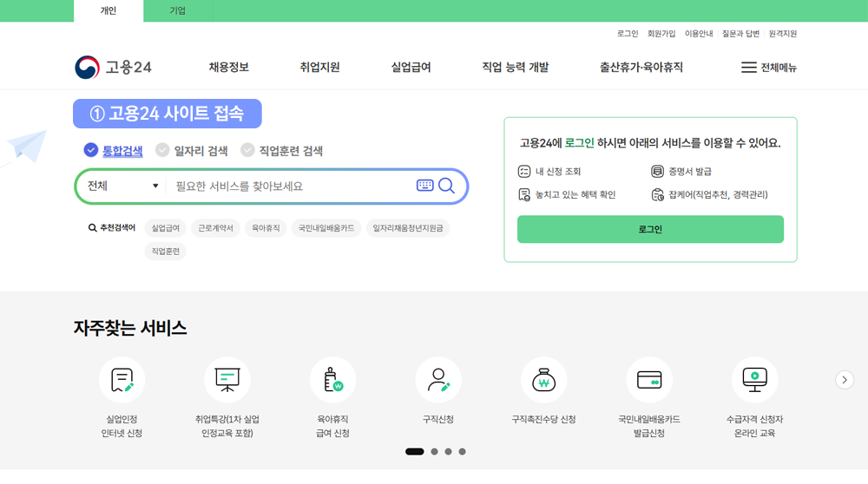Click the 전체메뉴 text label
The height and width of the screenshot is (484, 868).
coord(779,68)
